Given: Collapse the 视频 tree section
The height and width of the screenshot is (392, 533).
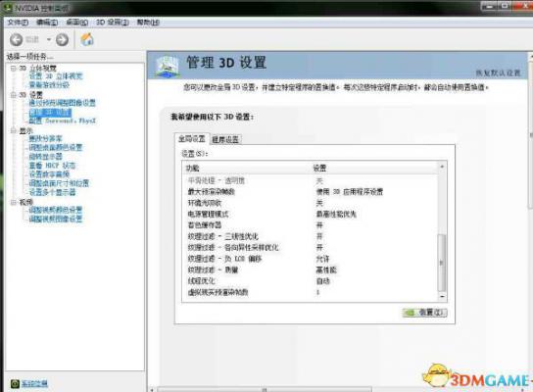Looking at the screenshot, I should tap(14, 202).
